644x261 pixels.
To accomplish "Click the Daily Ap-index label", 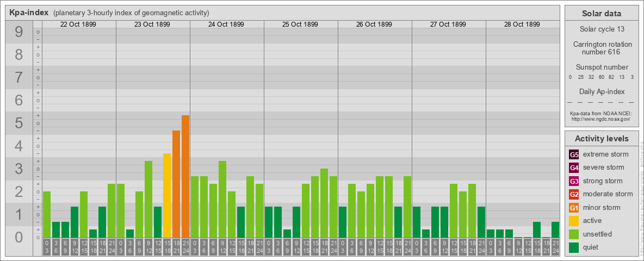I will tap(602, 91).
